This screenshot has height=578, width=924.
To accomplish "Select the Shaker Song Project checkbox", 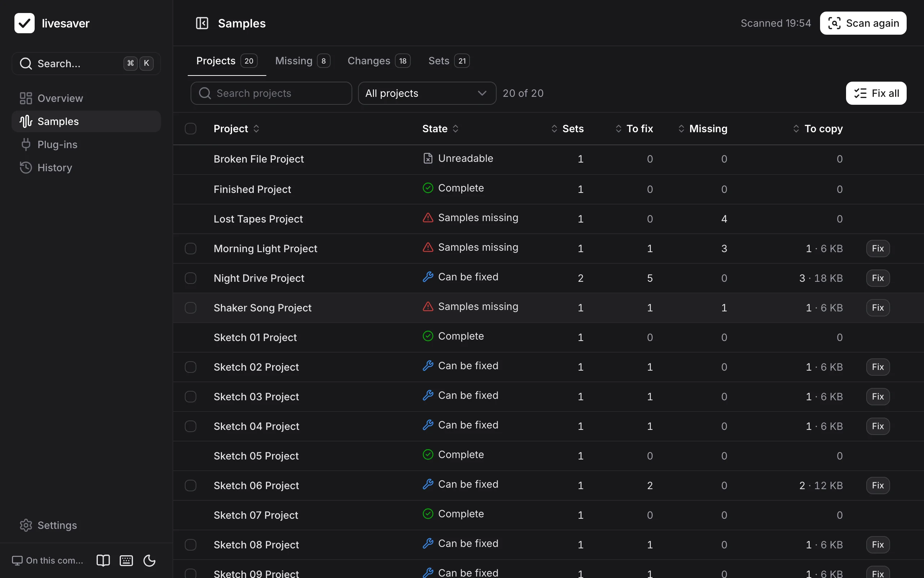I will 191,308.
